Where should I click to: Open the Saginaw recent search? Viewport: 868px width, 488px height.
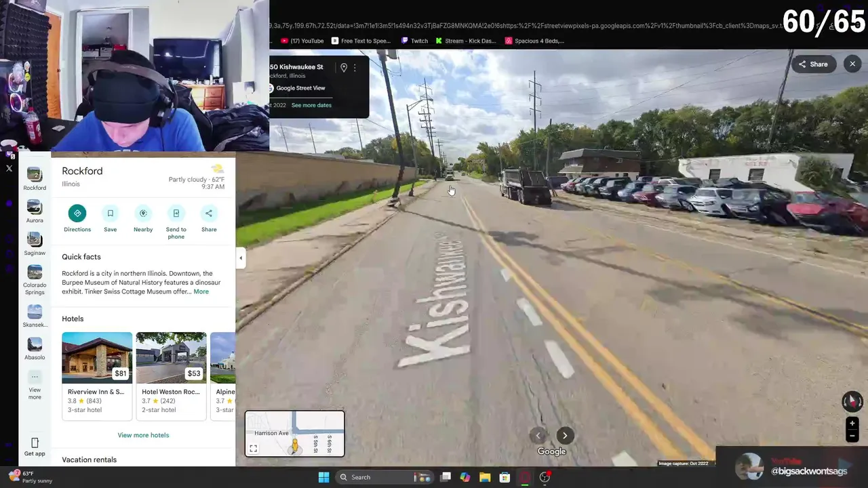(35, 244)
